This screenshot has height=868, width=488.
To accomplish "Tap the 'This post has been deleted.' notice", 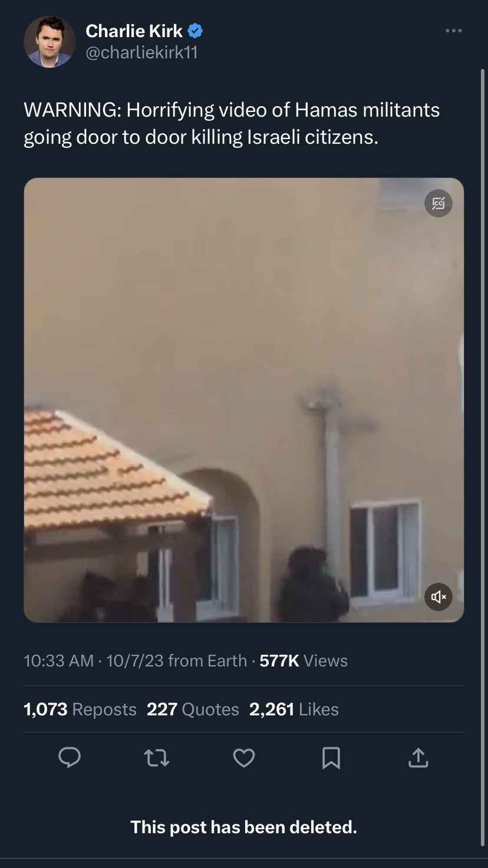I will (244, 827).
